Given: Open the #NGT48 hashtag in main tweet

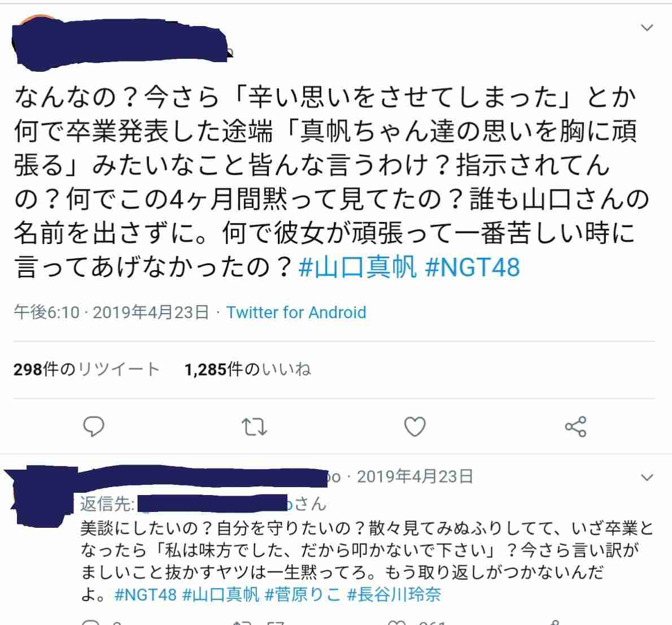Looking at the screenshot, I should [x=472, y=267].
